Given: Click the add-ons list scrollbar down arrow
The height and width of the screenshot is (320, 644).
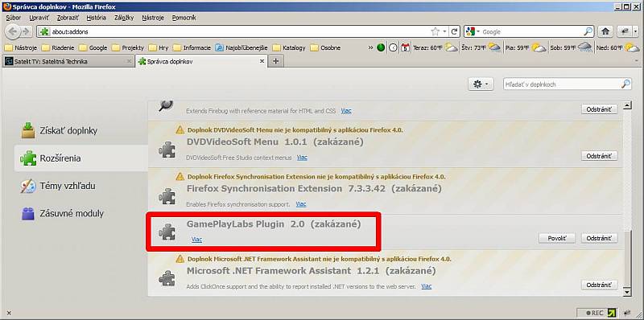Looking at the screenshot, I should pyautogui.click(x=627, y=292).
